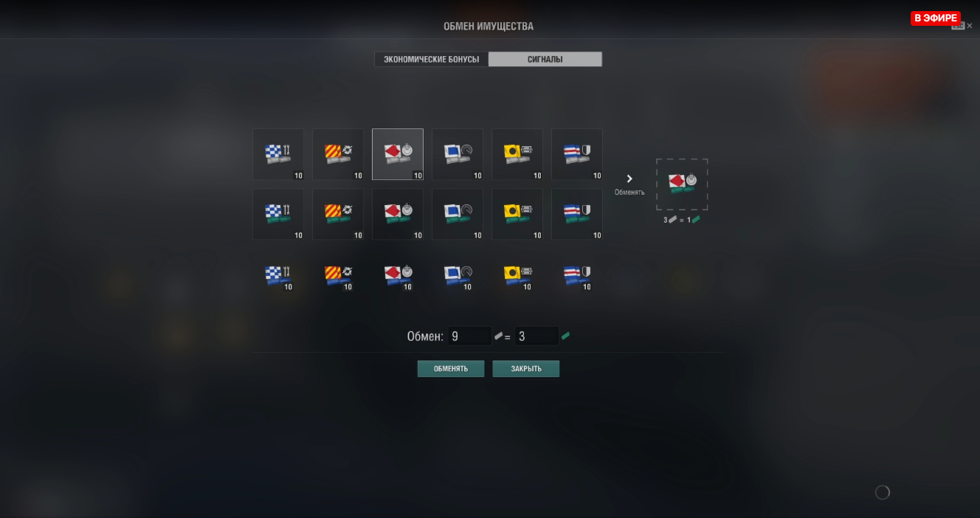The width and height of the screenshot is (980, 518).
Task: Select blue-tier red-yellow striped lifebuoy signal
Action: click(338, 276)
